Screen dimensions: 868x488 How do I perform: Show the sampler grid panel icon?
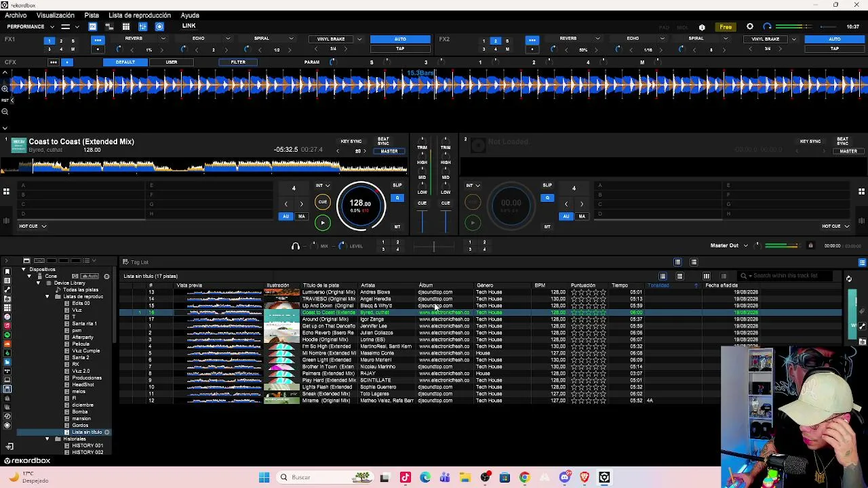pos(126,26)
